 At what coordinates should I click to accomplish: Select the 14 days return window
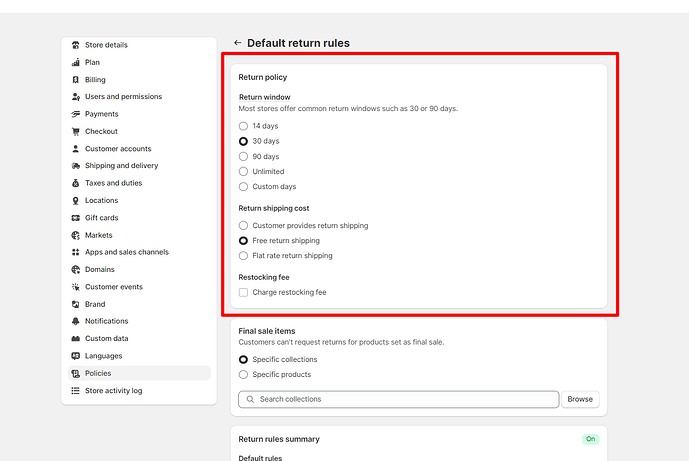point(243,126)
